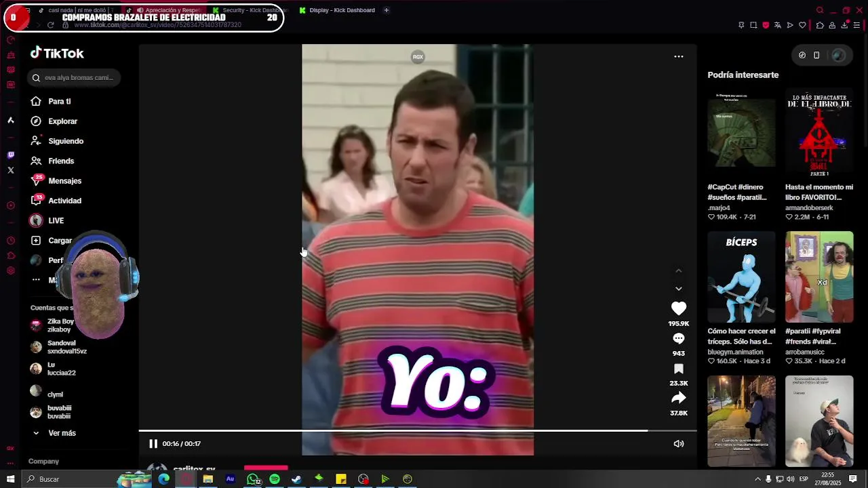Open 'Hasta el momento mi libro' thumbnail
The height and width of the screenshot is (488, 868).
pos(819,132)
